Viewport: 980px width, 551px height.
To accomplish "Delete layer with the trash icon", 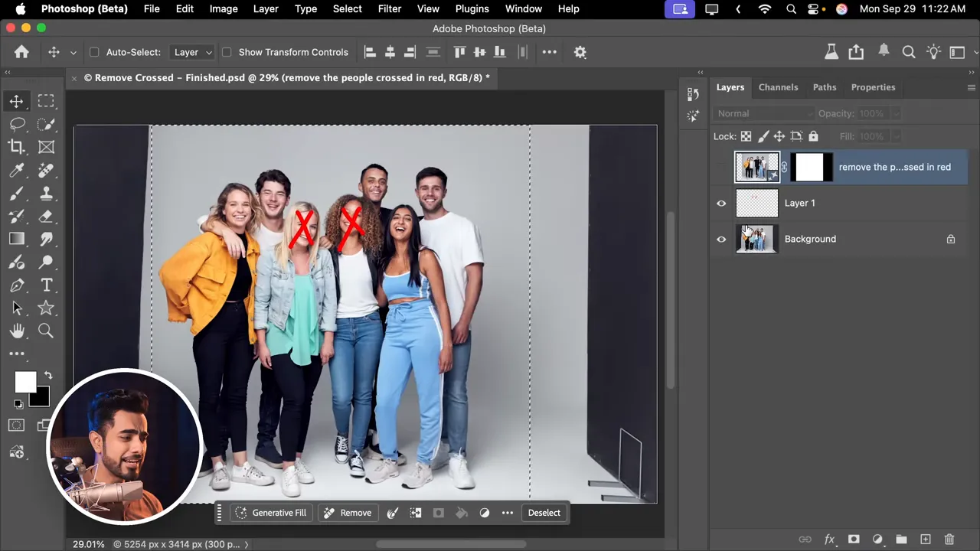I will [x=949, y=540].
